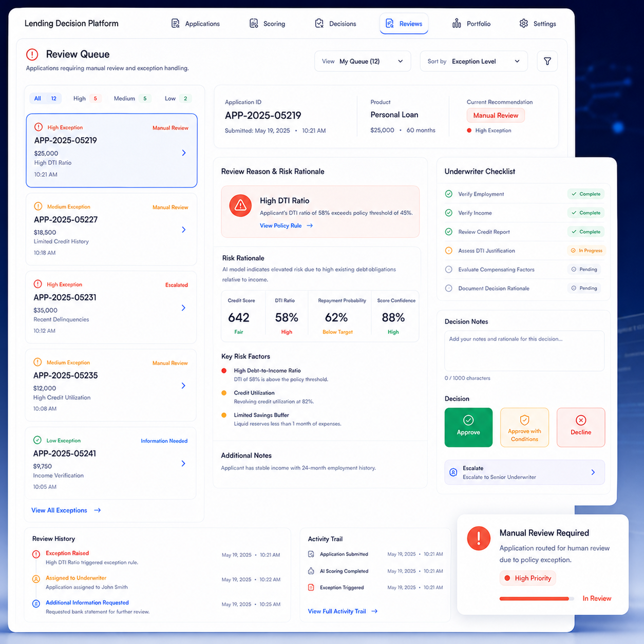
Task: Click the Additional Information Requested history icon
Action: coord(36,603)
